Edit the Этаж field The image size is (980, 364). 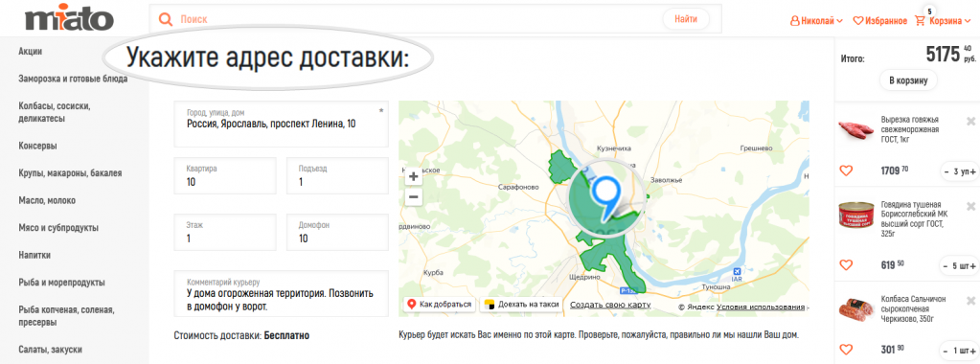pyautogui.click(x=225, y=232)
